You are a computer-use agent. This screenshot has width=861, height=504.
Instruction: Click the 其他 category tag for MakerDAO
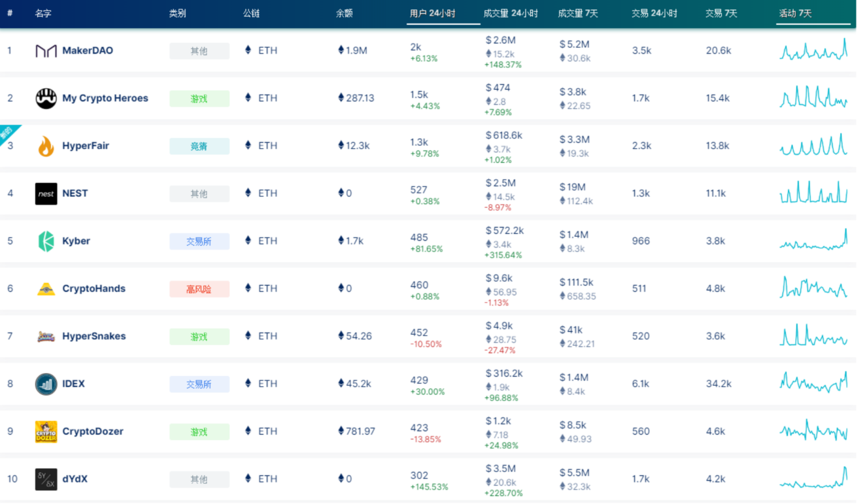(199, 51)
